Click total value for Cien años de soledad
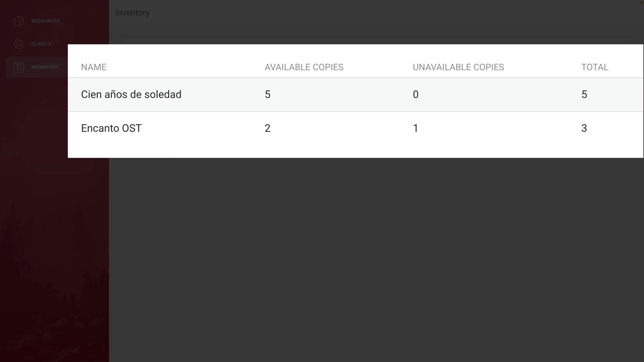 pos(584,95)
